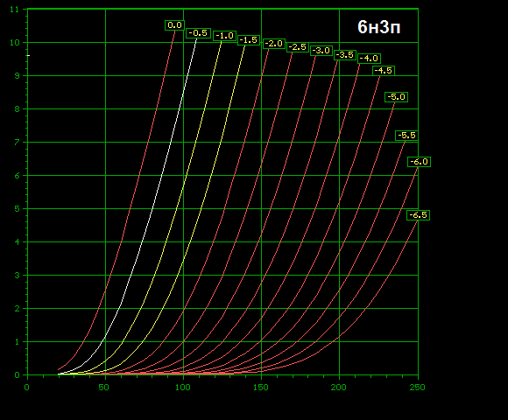Click the y-axis value 6
Viewport: 508px width, 420px height.
[17, 176]
